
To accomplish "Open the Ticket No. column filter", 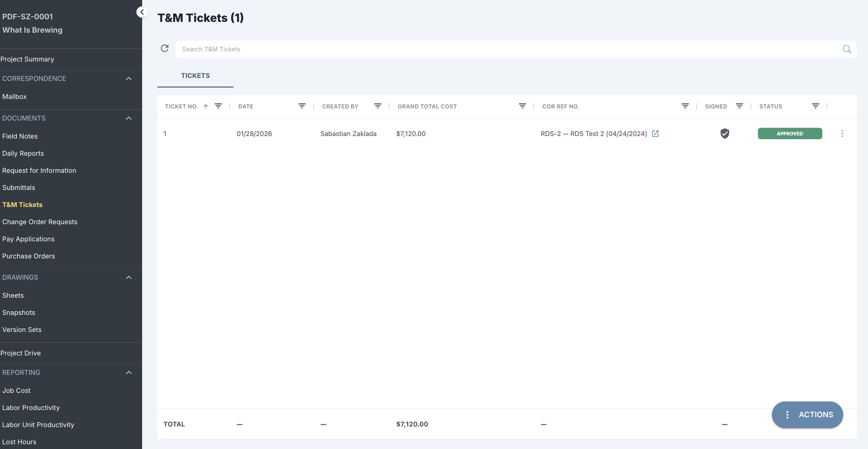I will pos(218,106).
